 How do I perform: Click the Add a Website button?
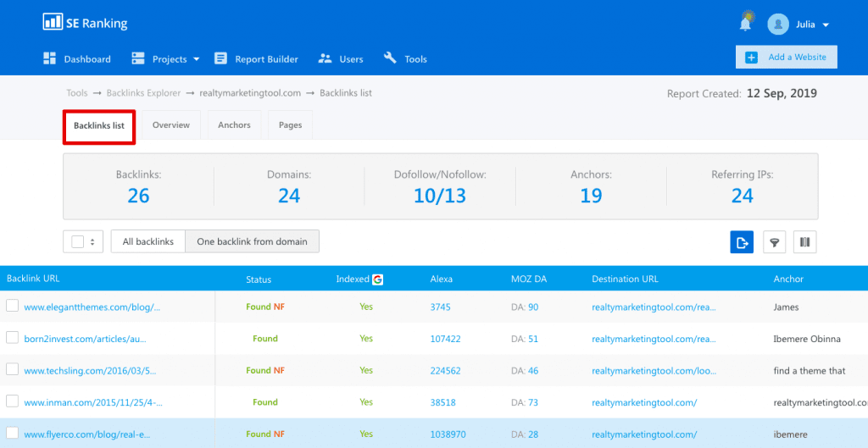pos(786,57)
